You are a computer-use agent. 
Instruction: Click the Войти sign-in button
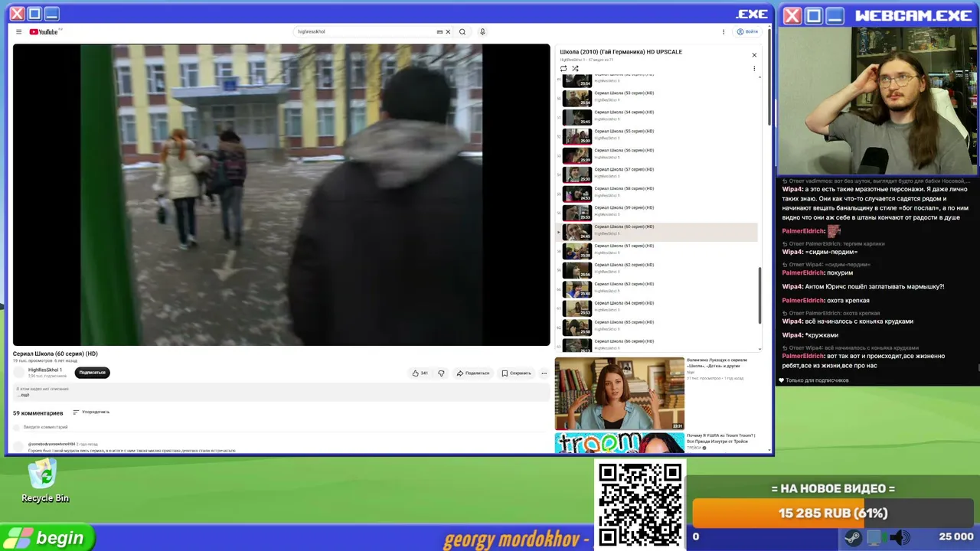747,32
